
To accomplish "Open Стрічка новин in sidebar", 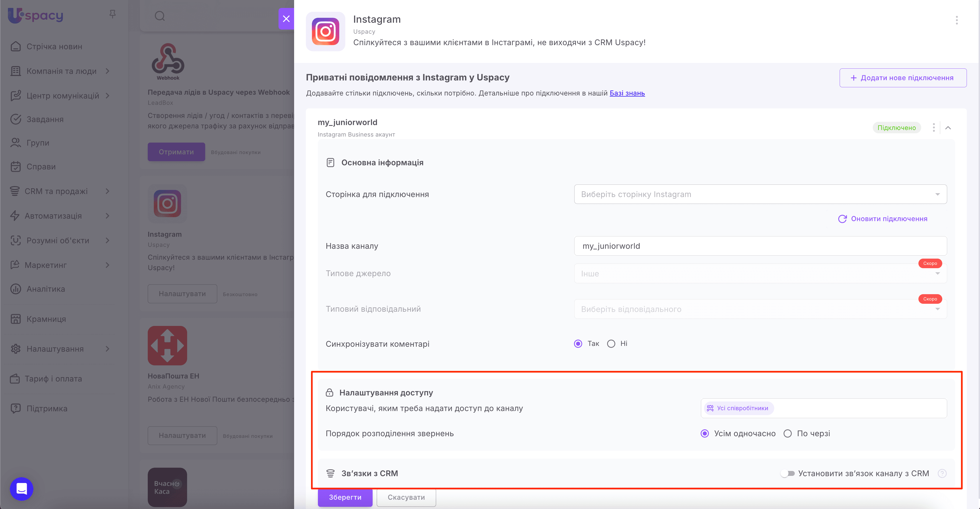I will (x=54, y=47).
